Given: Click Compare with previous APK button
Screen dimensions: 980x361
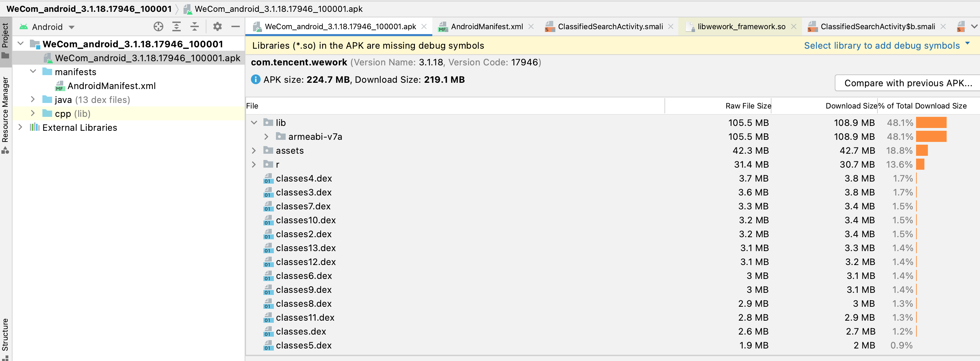Looking at the screenshot, I should point(907,83).
